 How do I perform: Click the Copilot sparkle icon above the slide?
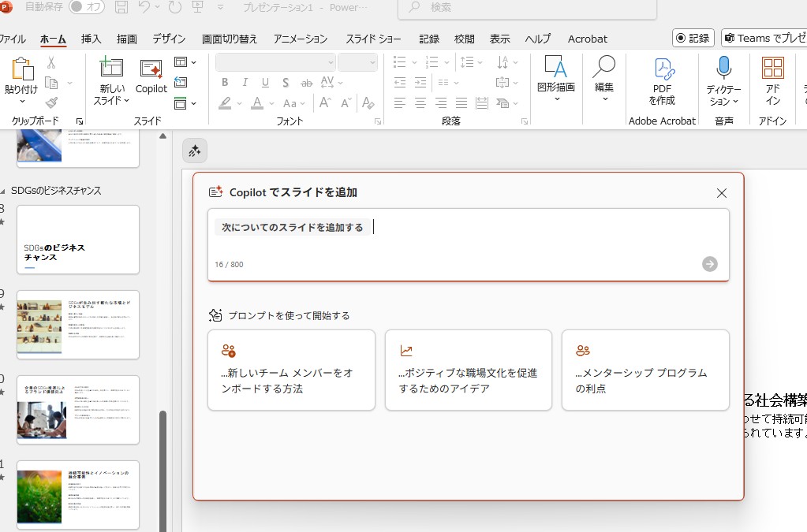[x=195, y=151]
